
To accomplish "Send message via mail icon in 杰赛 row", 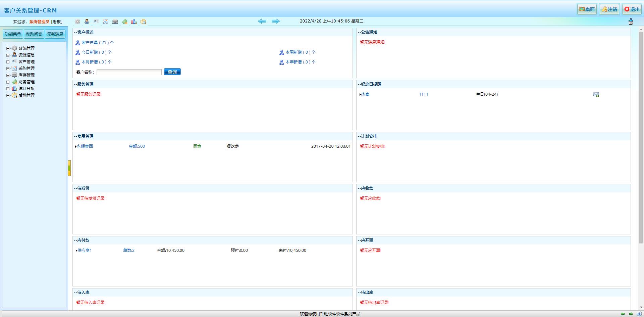I will (x=596, y=95).
